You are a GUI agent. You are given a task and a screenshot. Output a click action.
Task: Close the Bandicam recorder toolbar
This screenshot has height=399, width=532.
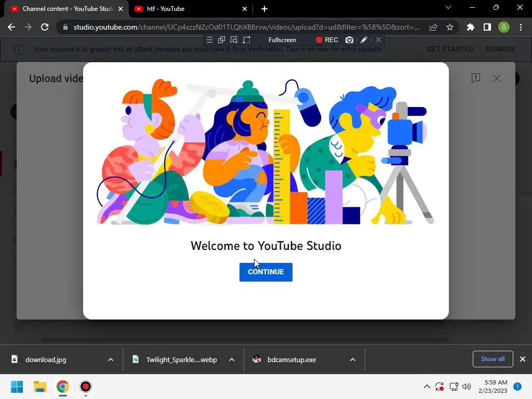pos(378,40)
